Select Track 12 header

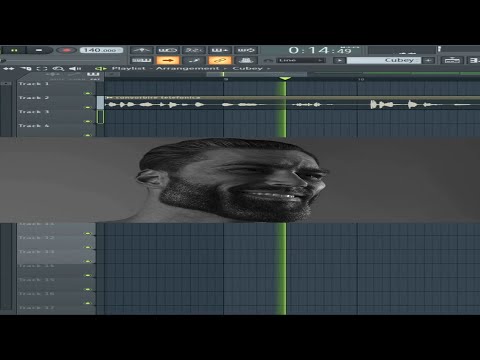(56, 242)
